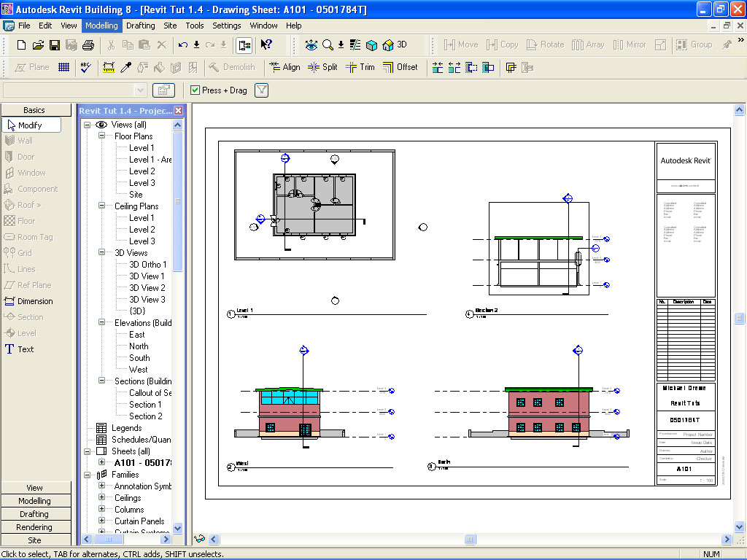Open the Tools menu

point(194,26)
